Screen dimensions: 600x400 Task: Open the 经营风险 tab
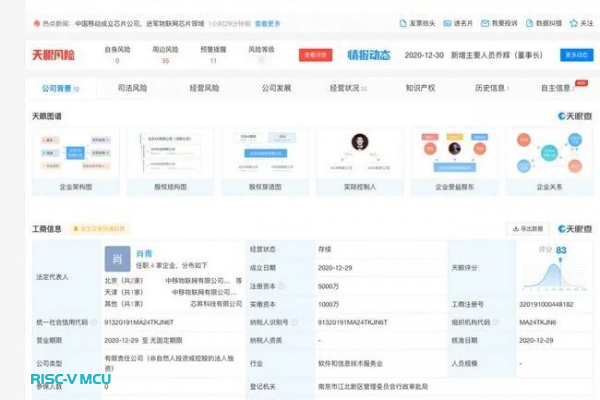tap(204, 88)
